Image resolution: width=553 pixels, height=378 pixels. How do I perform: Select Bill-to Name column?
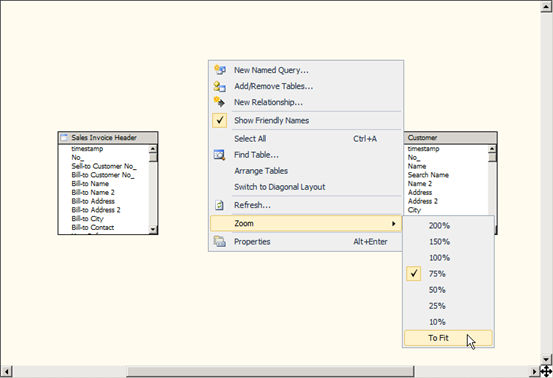click(90, 184)
